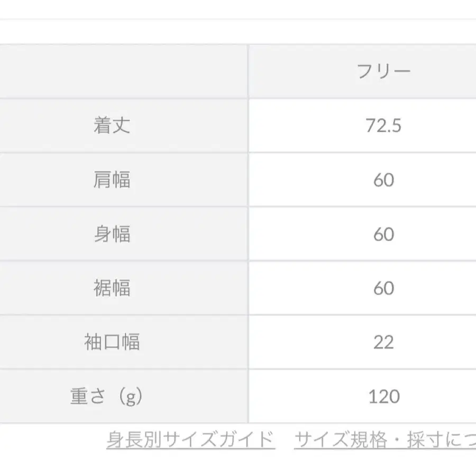Select the 袖口幅 row label

112,342
